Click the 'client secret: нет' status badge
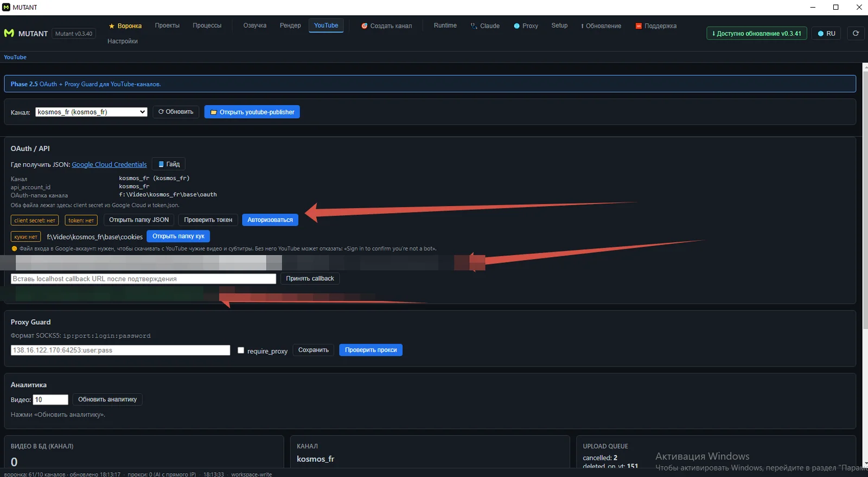Screen dimensions: 868x477 35,221
